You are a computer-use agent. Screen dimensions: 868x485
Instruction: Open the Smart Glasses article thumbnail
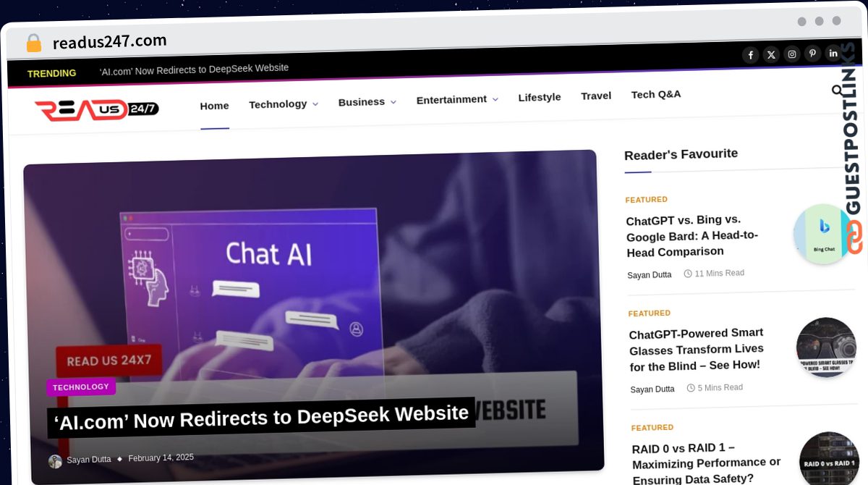[826, 347]
